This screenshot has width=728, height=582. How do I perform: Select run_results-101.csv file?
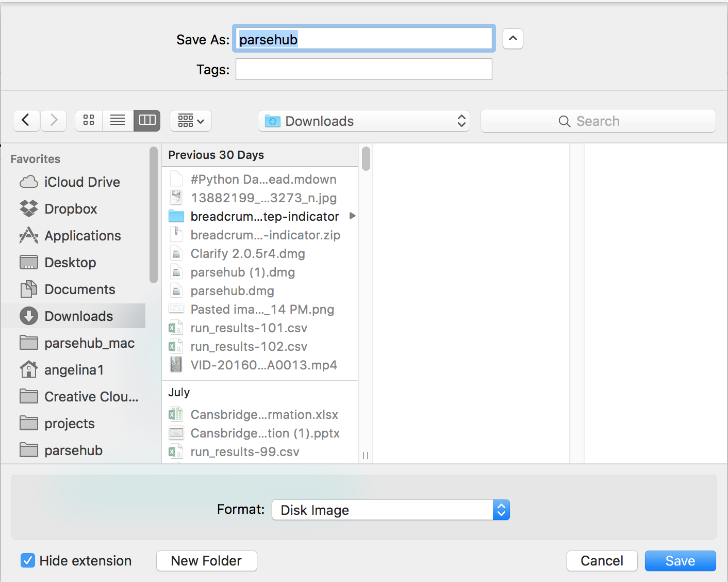[x=260, y=328]
